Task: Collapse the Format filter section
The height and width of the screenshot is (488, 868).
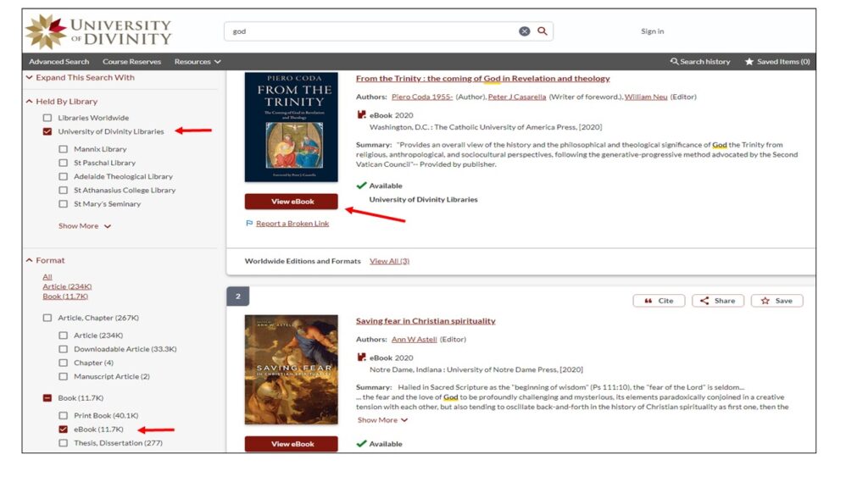Action: pos(30,261)
